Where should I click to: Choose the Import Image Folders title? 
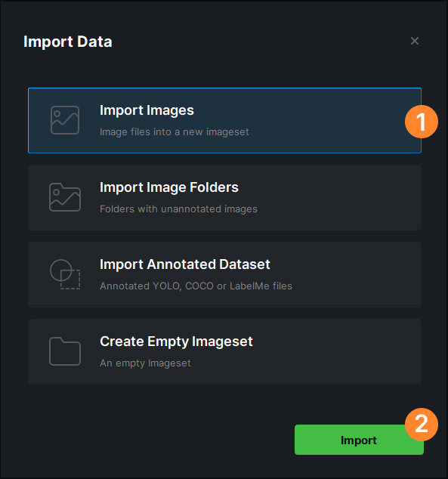pos(169,187)
